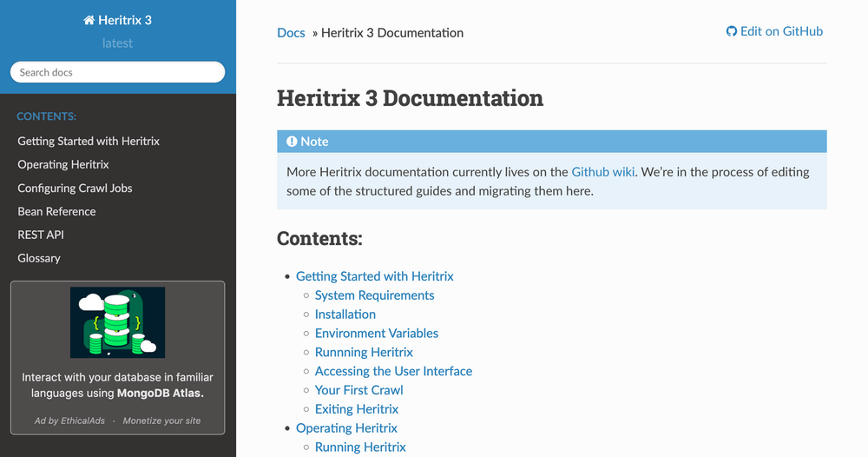
Task: Follow the Github wiki link in the note
Action: point(603,172)
